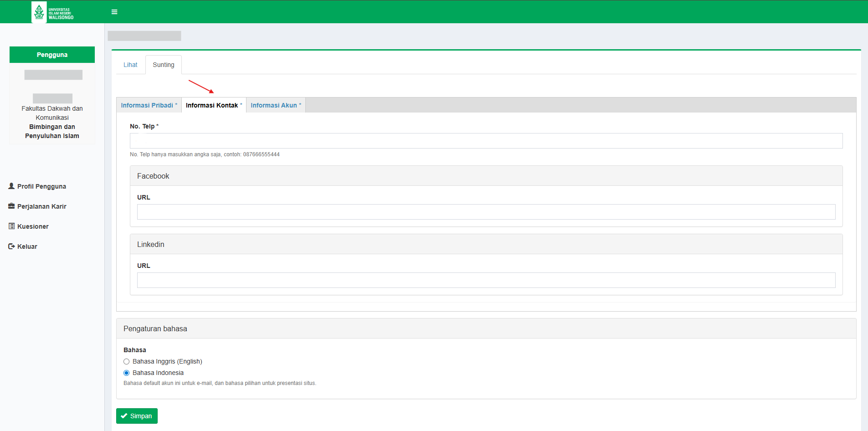Open the Perjalanan Karir sidebar link
The image size is (868, 431).
pos(41,206)
